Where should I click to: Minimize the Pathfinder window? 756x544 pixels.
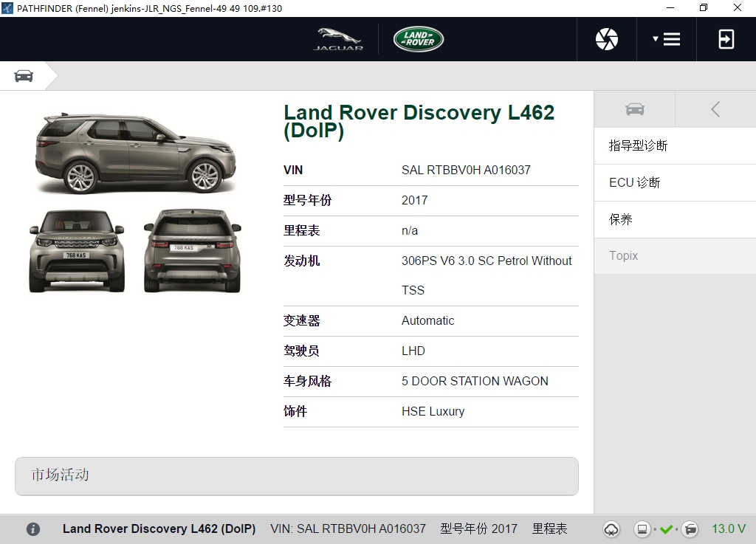pyautogui.click(x=670, y=8)
